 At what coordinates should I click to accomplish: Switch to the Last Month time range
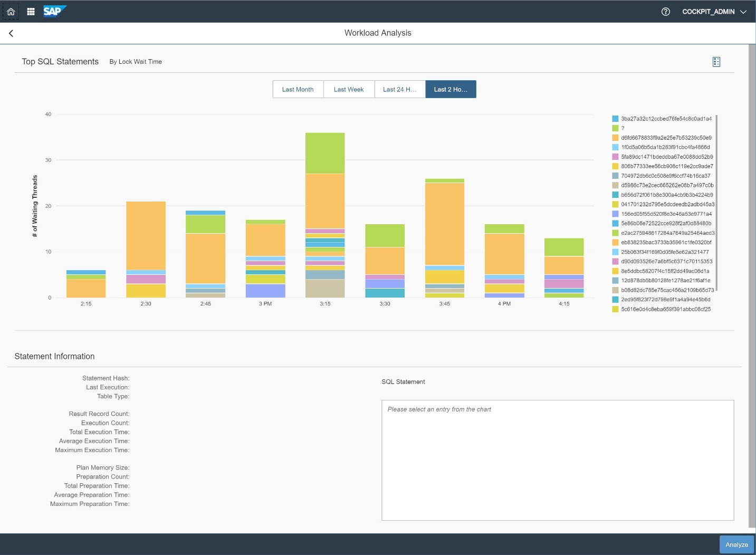(x=298, y=89)
